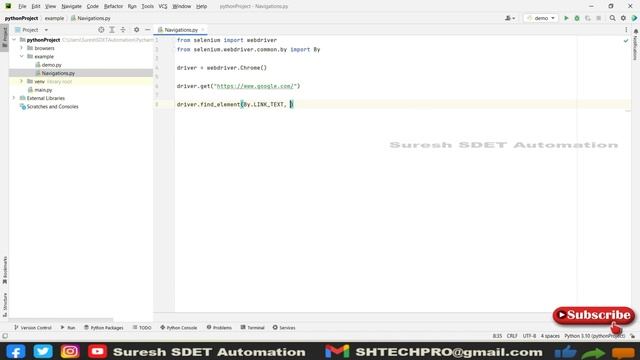Click the Stop icon in the run toolbar
The width and height of the screenshot is (640, 360).
(598, 18)
